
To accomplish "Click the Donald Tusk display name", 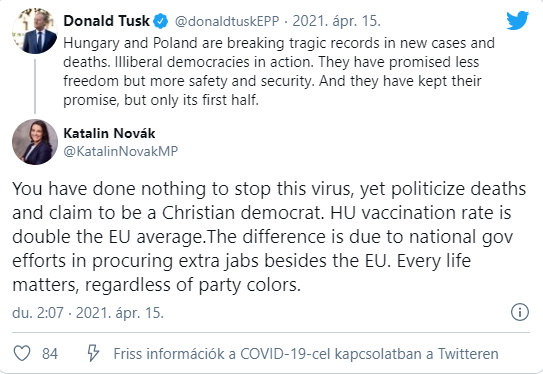I will [106, 21].
